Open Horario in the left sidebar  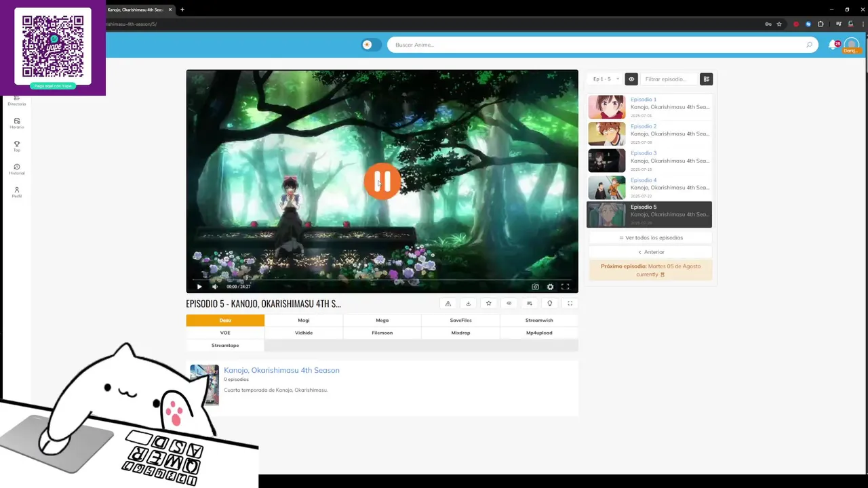click(x=17, y=123)
